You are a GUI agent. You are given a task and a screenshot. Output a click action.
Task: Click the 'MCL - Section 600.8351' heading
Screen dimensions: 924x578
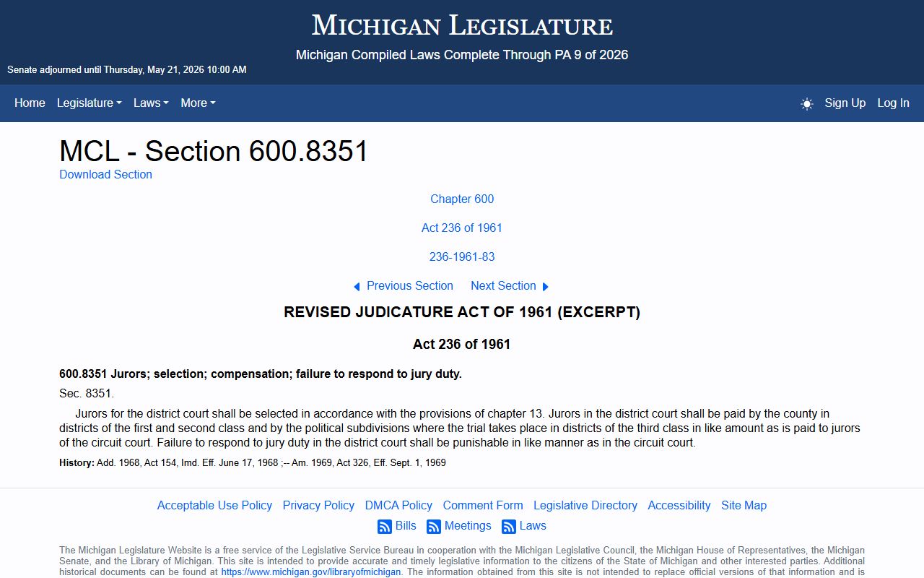[x=214, y=151]
